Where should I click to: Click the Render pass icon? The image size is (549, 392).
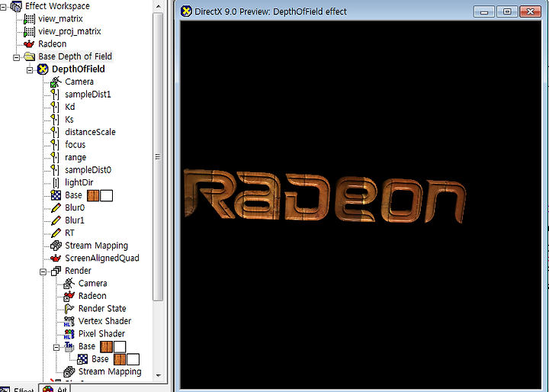[x=56, y=272]
